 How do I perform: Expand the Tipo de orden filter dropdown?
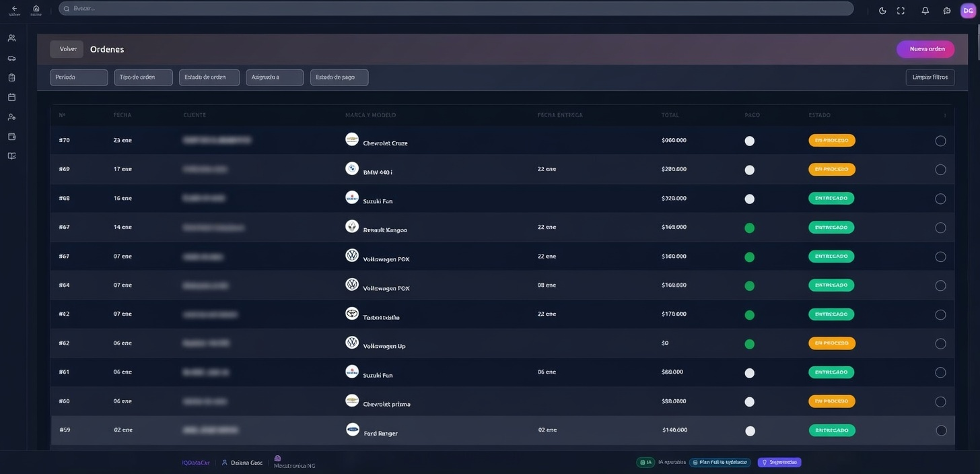(x=143, y=77)
